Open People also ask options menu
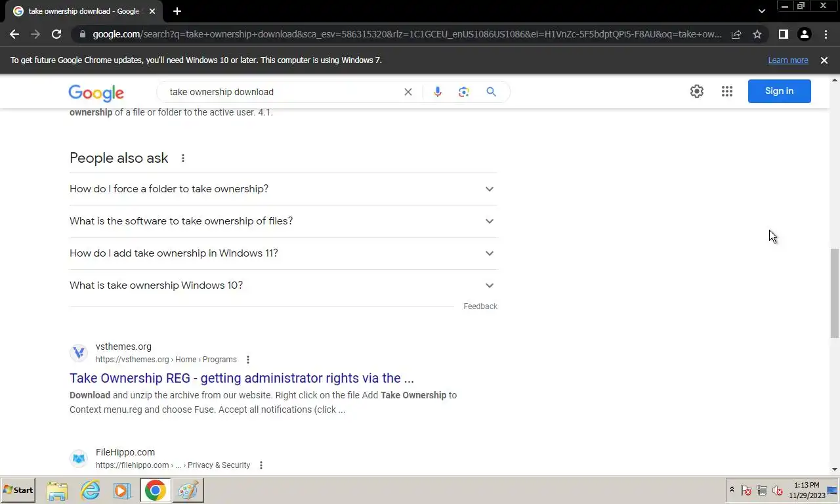Image resolution: width=840 pixels, height=504 pixels. click(183, 158)
